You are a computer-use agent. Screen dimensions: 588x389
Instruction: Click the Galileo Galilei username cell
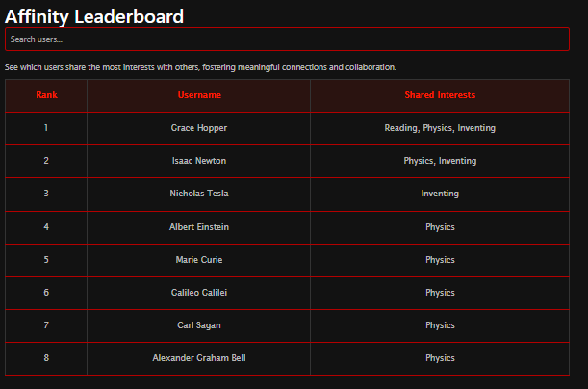point(199,293)
